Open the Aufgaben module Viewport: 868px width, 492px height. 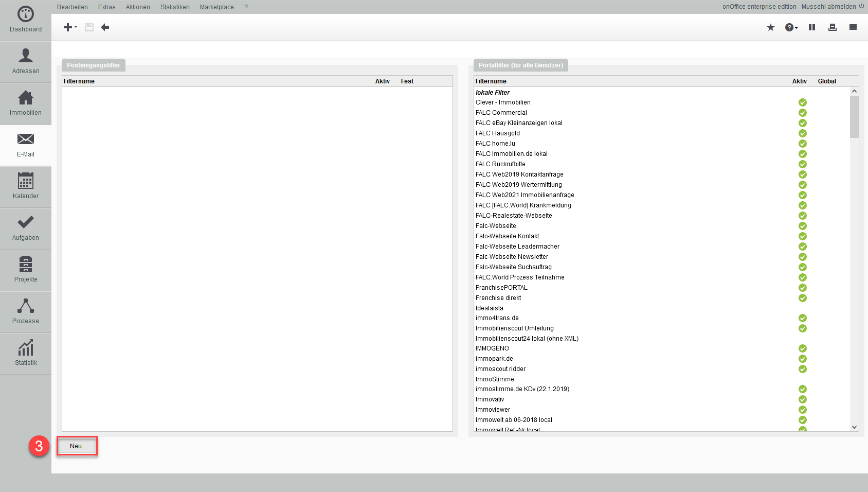pos(26,228)
